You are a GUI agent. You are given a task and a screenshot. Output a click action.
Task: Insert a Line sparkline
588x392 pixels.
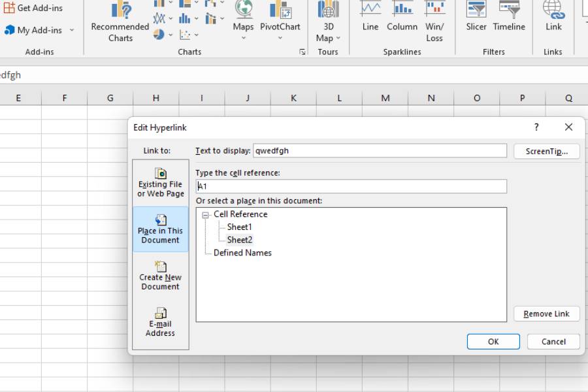click(x=370, y=17)
